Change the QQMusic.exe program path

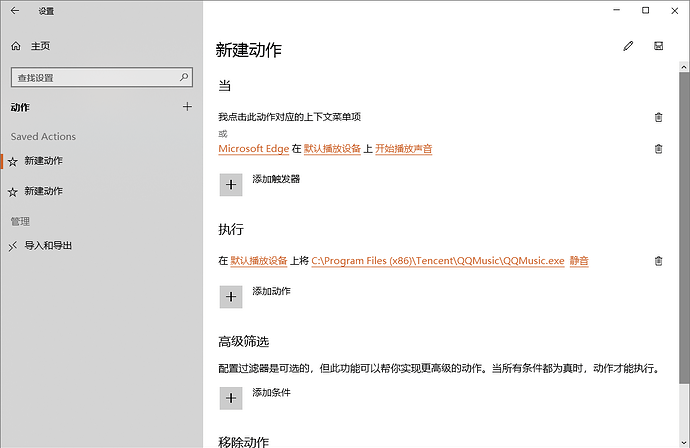click(438, 261)
